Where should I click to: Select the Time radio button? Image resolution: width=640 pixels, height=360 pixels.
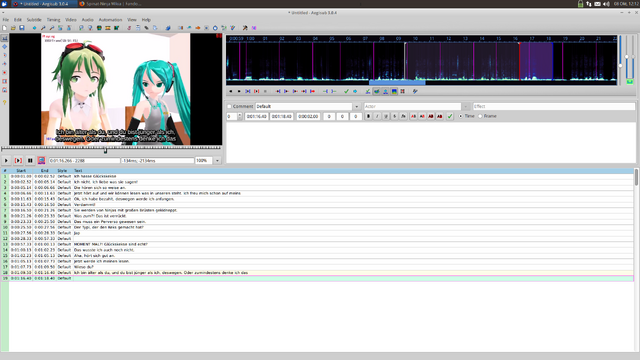tap(461, 116)
